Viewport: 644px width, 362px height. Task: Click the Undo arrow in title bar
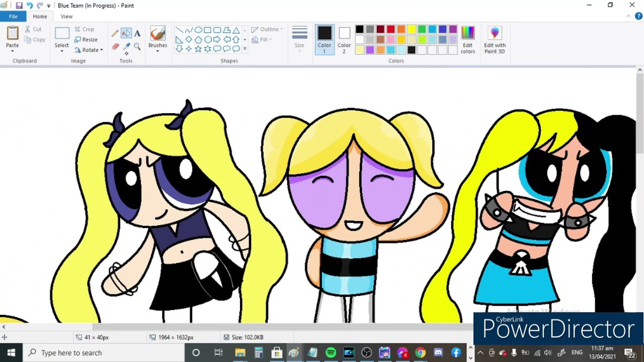[30, 6]
